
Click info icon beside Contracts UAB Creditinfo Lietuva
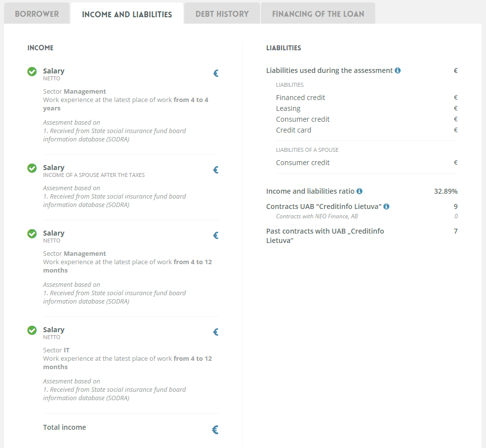click(386, 207)
